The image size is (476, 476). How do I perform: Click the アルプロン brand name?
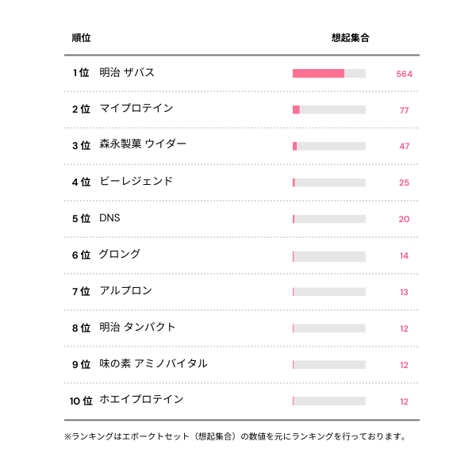coord(125,291)
